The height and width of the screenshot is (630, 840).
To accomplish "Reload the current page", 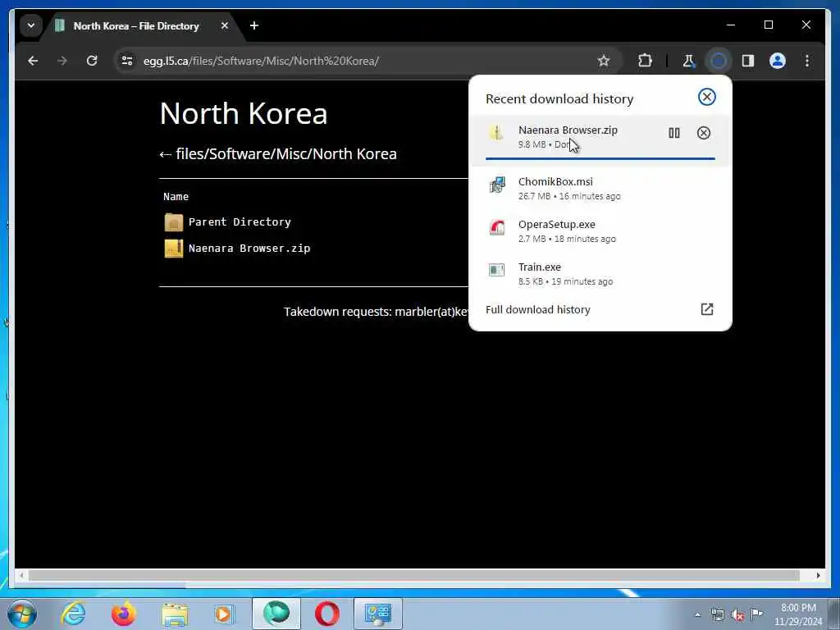I will pyautogui.click(x=92, y=61).
